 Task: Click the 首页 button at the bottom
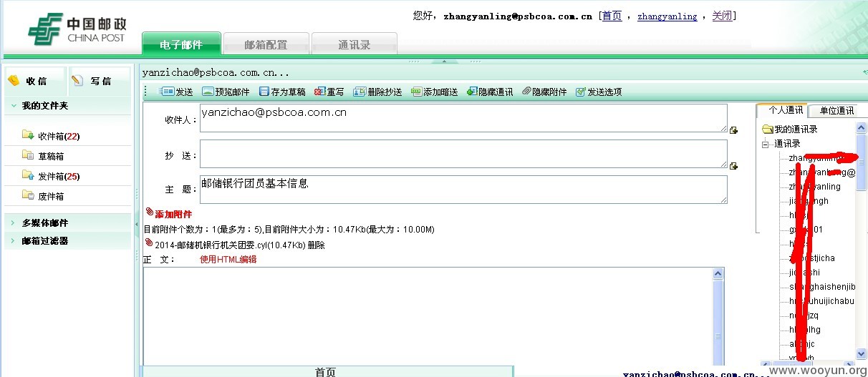[x=326, y=371]
